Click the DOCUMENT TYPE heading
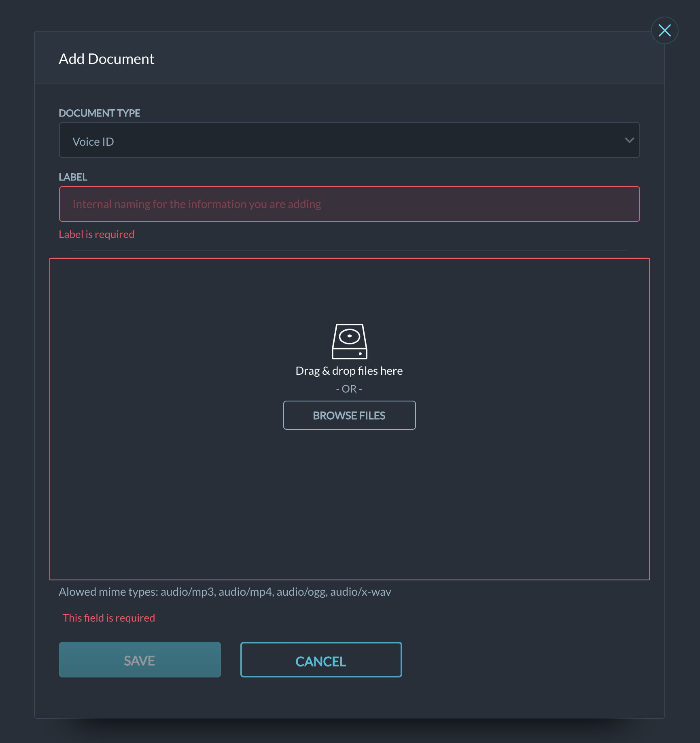Screen dimensions: 700x743 click(x=100, y=113)
